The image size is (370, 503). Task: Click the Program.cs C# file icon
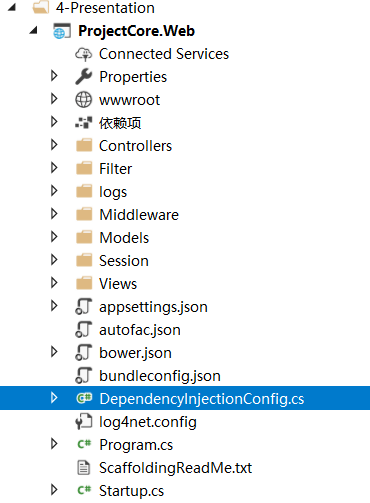coord(84,444)
